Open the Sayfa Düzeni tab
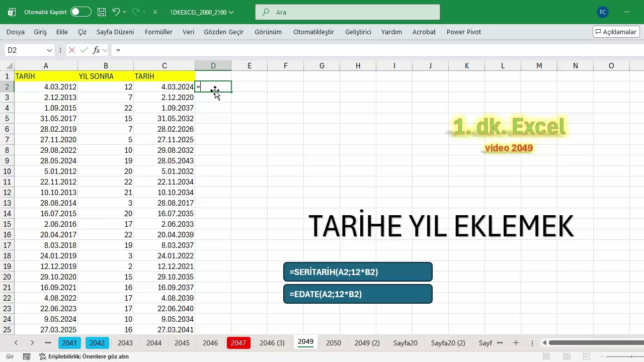The height and width of the screenshot is (362, 644). coord(115,32)
